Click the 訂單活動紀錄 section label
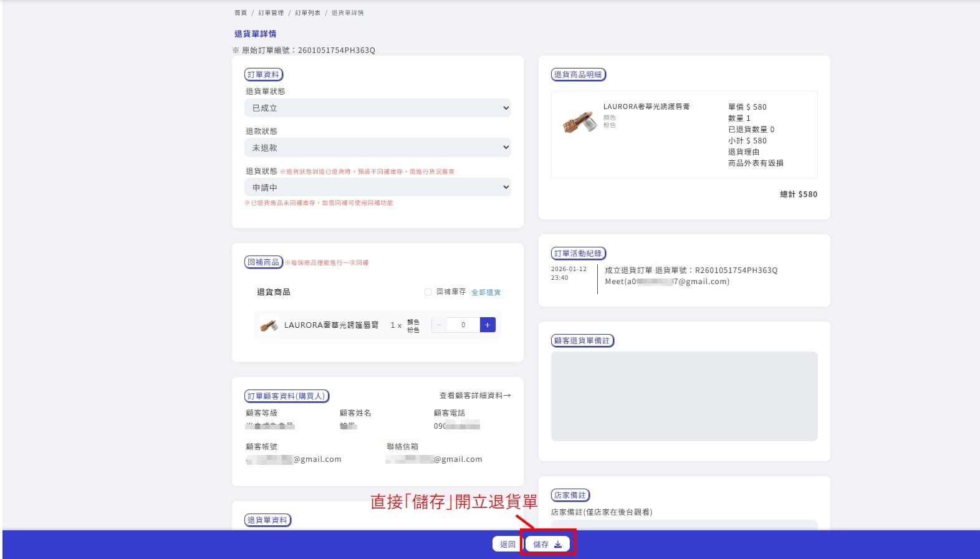 point(579,253)
